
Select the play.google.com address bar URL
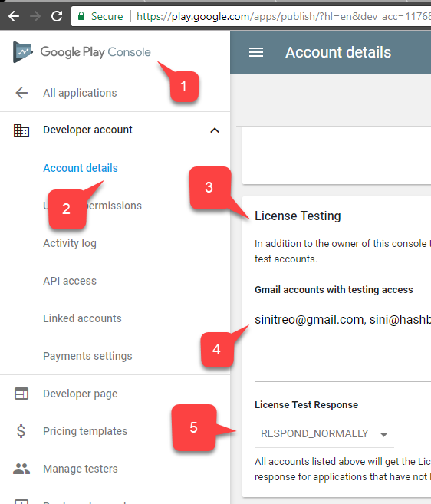283,16
